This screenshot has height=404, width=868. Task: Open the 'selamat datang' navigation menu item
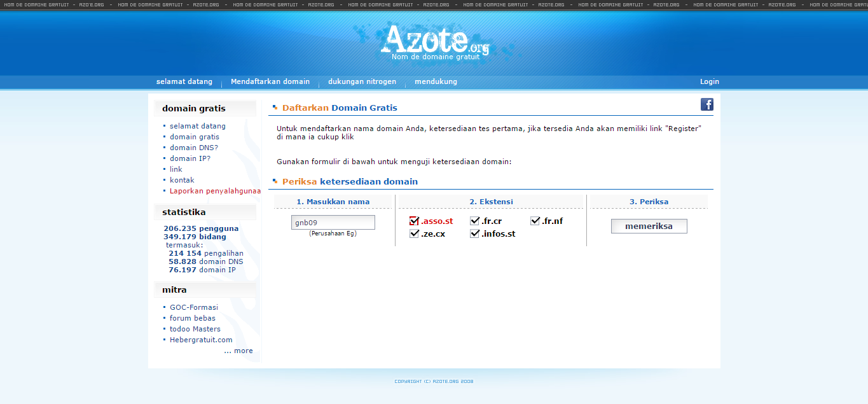click(184, 81)
